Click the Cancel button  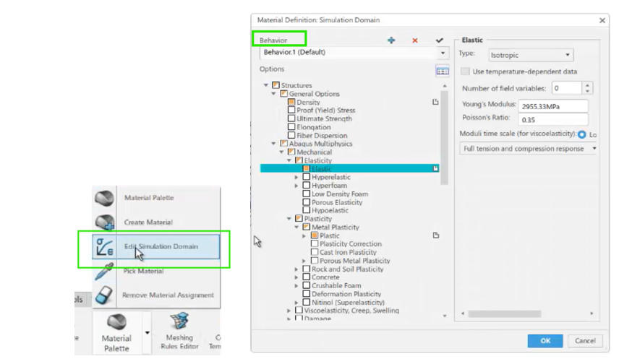coord(585,341)
